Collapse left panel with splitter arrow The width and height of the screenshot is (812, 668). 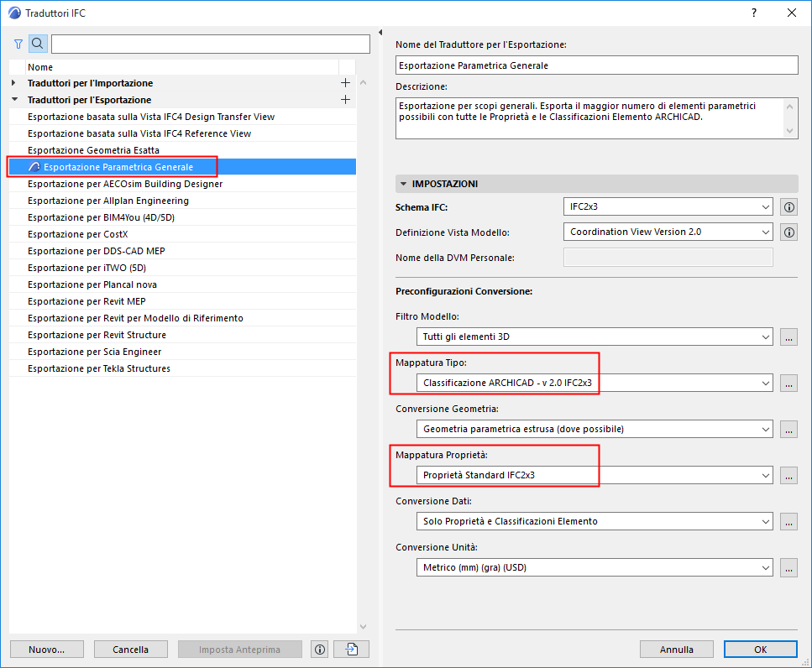coord(380,32)
